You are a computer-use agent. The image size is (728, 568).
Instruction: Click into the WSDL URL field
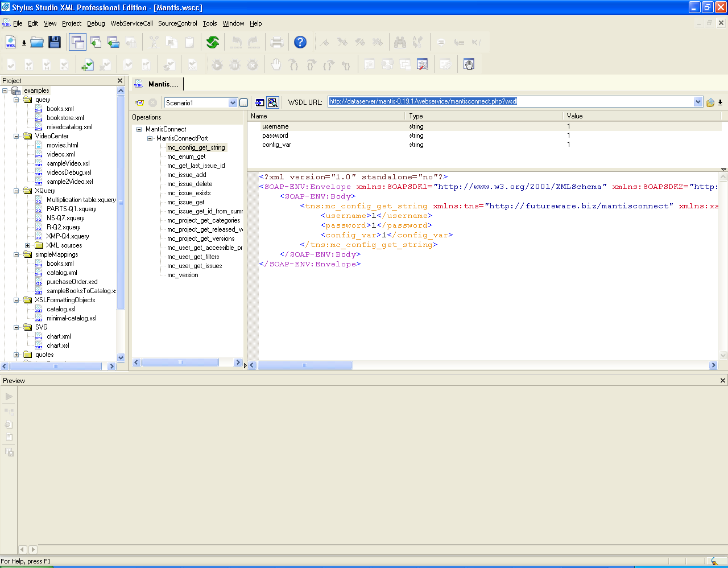(x=510, y=102)
